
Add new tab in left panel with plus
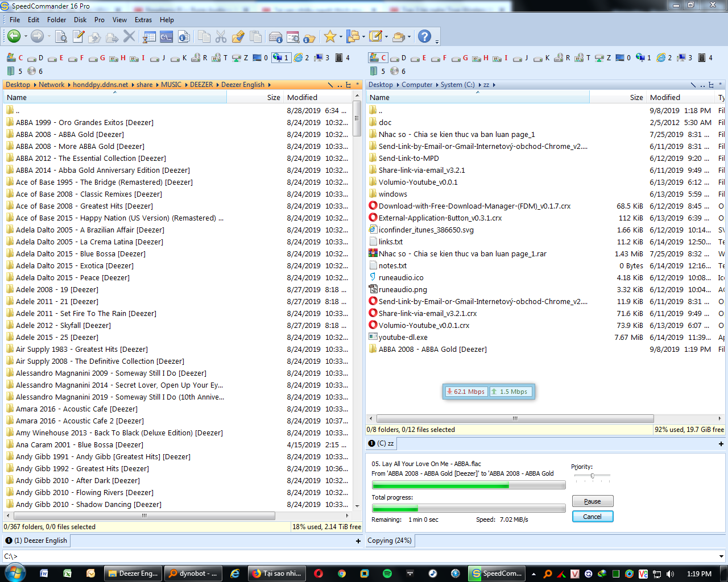[x=358, y=541]
